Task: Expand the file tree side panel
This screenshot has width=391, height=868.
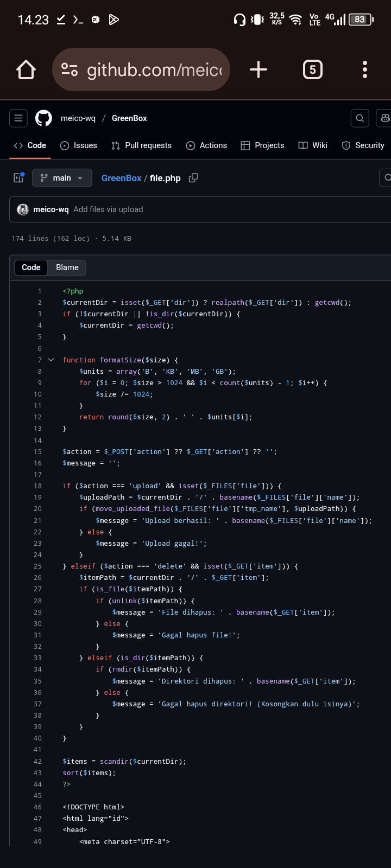Action: coord(19,178)
